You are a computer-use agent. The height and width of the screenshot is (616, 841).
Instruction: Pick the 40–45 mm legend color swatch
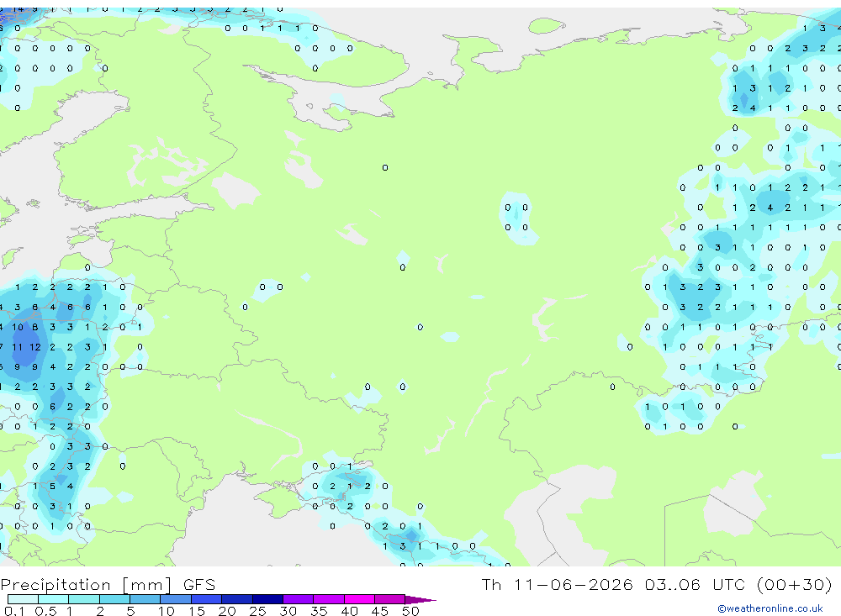tap(359, 599)
